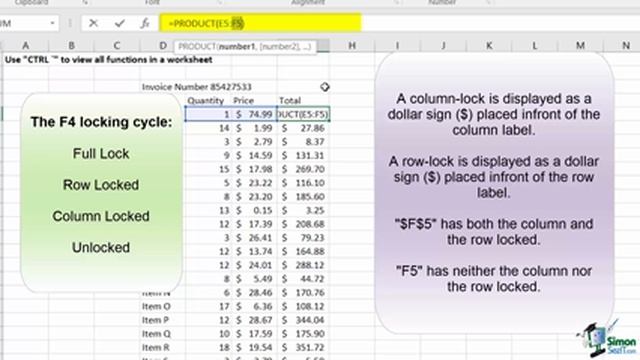Screen dimensions: 640x360
Task: Select column C header
Action: [x=117, y=45]
